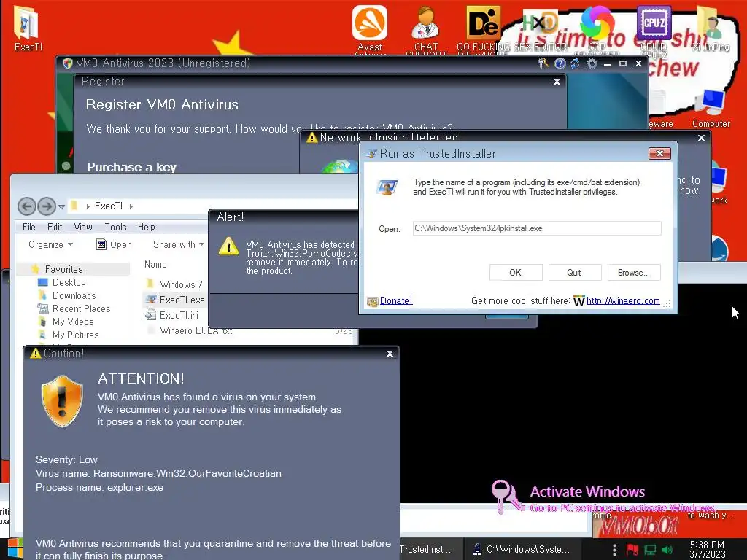Go forward in the ExecTI explorer window

46,206
